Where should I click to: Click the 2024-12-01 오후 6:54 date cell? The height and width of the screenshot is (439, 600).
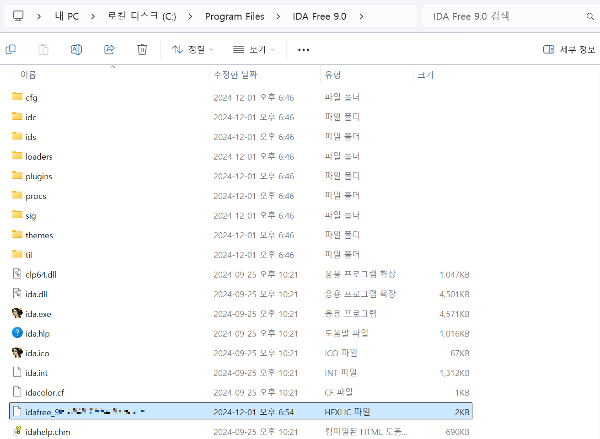click(x=254, y=412)
